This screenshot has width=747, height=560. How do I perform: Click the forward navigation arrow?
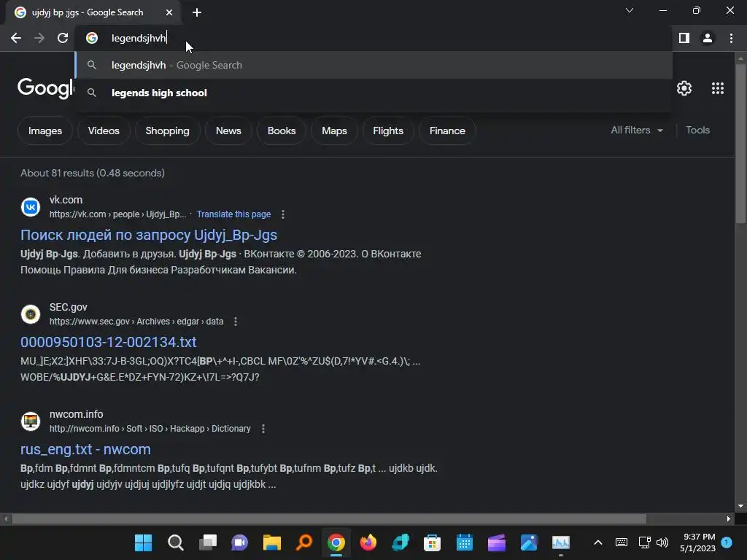(39, 38)
